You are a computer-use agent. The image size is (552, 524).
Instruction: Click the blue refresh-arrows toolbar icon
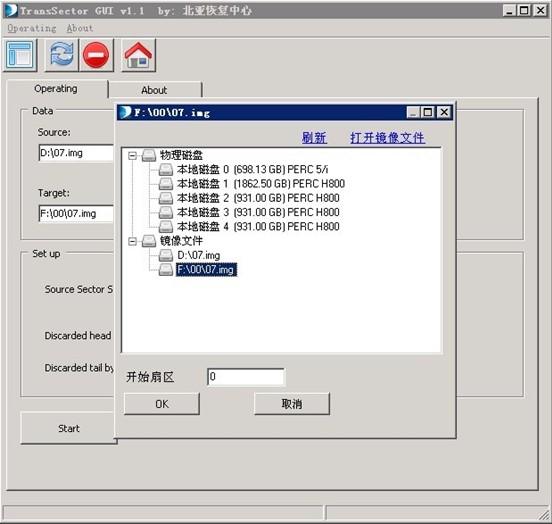pyautogui.click(x=62, y=55)
